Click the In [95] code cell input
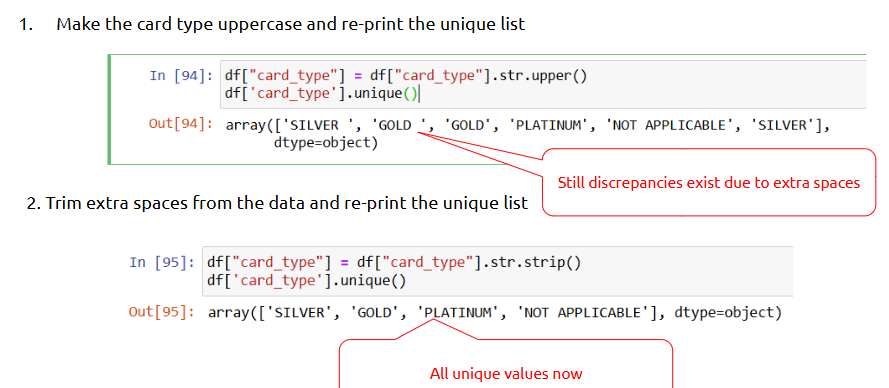 (x=497, y=272)
